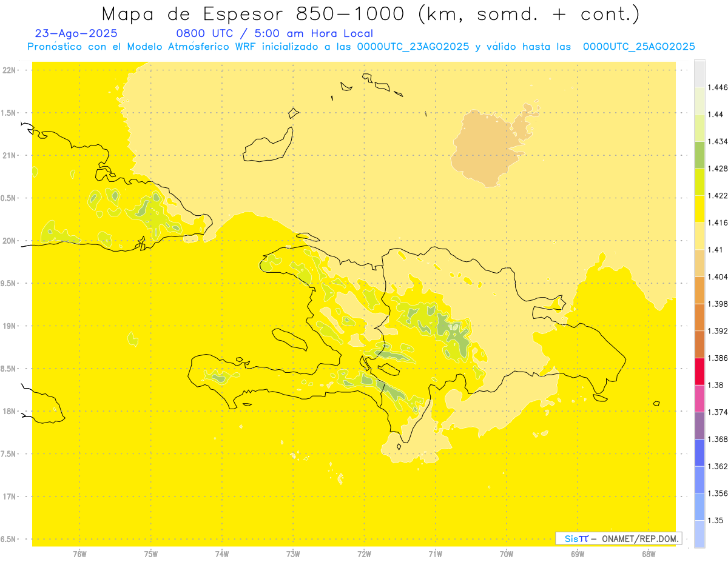Screen dimensions: 728x562
Task: Click the legend value "1.362"
Action: 717,466
